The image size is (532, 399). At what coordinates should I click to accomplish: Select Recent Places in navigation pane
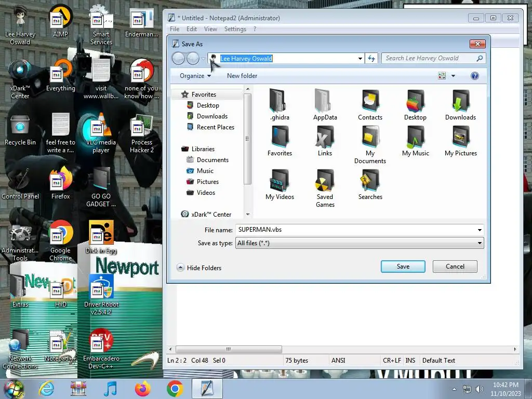(216, 127)
